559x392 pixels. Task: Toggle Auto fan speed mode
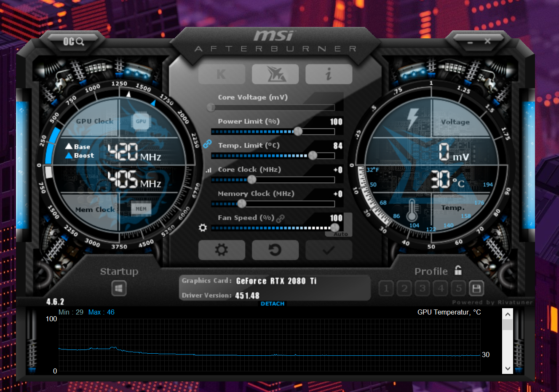[341, 234]
